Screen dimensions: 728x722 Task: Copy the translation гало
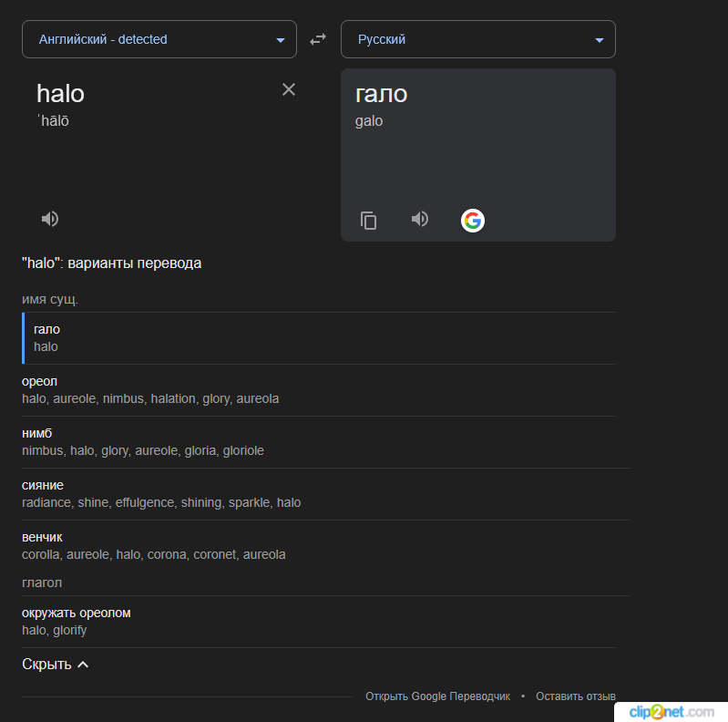click(x=369, y=221)
